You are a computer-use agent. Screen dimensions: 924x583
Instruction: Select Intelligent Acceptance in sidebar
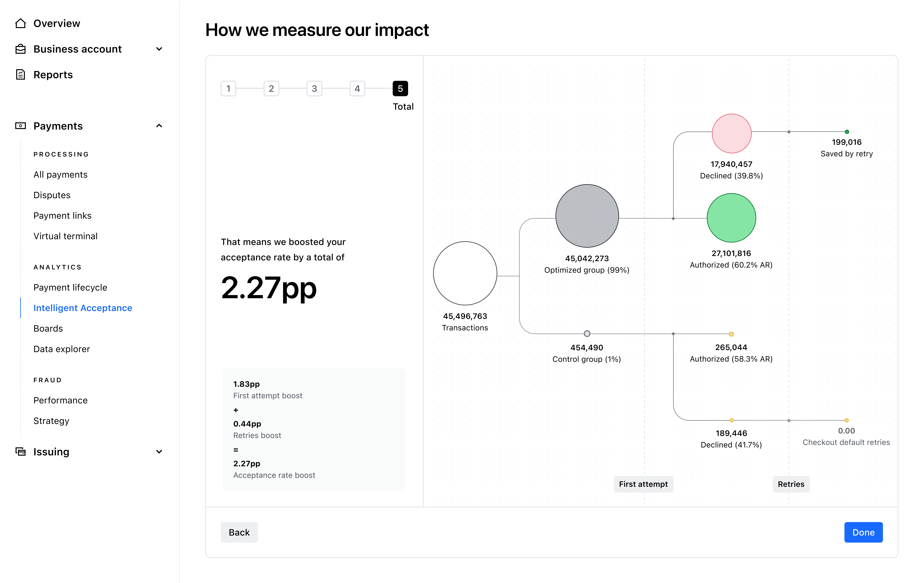click(83, 308)
